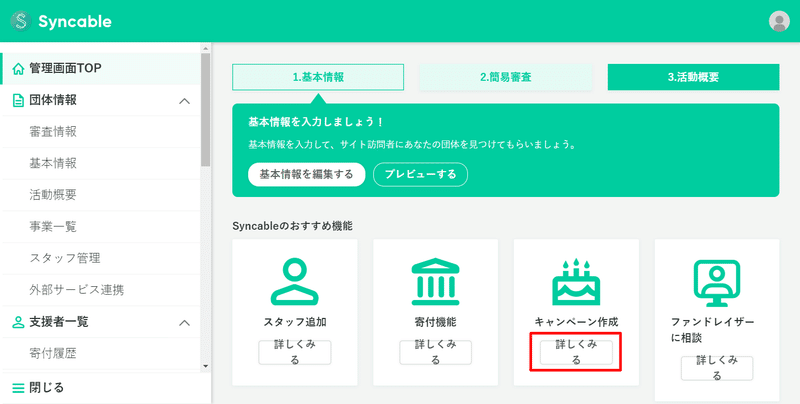This screenshot has width=800, height=404.
Task: Click the 団体情報 section header label
Action: (x=53, y=100)
